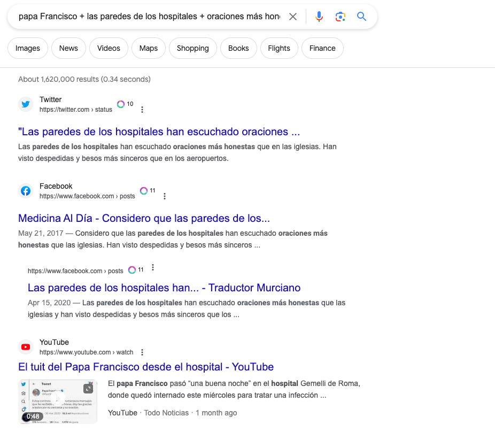
Task: Start voice search with microphone icon
Action: (319, 17)
